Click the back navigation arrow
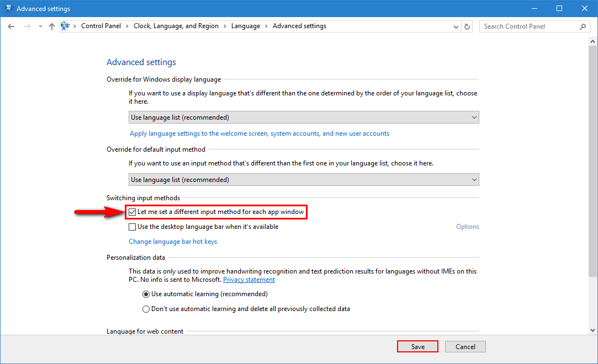Image resolution: width=598 pixels, height=364 pixels. click(11, 26)
